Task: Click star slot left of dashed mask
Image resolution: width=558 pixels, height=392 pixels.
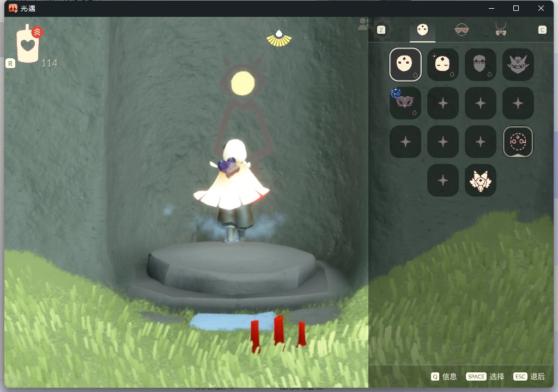Action: (481, 142)
